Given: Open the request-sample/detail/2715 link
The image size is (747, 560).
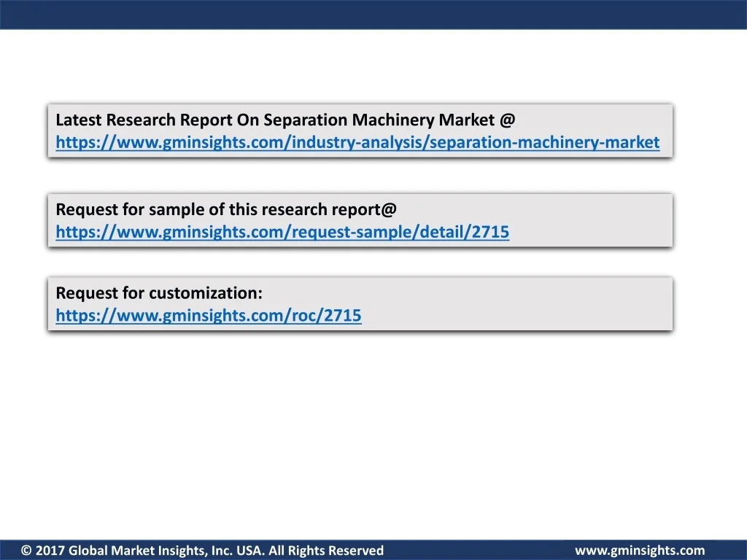Looking at the screenshot, I should click(x=282, y=233).
